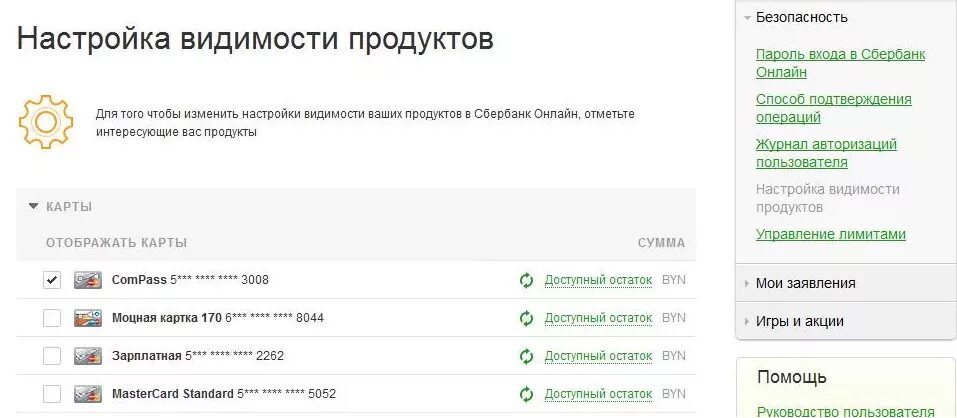This screenshot has width=957, height=418.
Task: Click refresh icon for ComPass card balance
Action: tap(526, 280)
